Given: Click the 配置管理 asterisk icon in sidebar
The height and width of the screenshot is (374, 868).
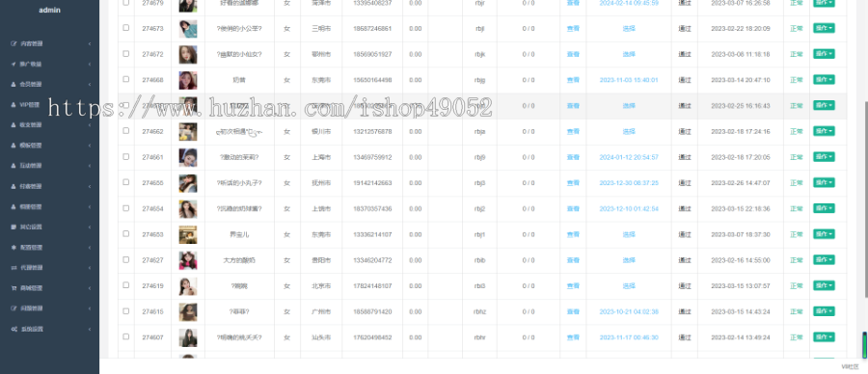Looking at the screenshot, I should point(14,248).
